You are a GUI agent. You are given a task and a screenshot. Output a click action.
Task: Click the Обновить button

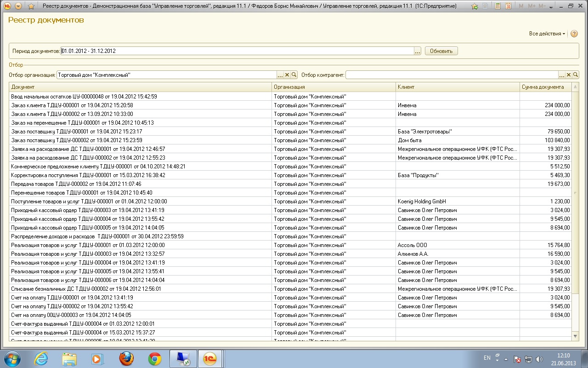(x=441, y=51)
